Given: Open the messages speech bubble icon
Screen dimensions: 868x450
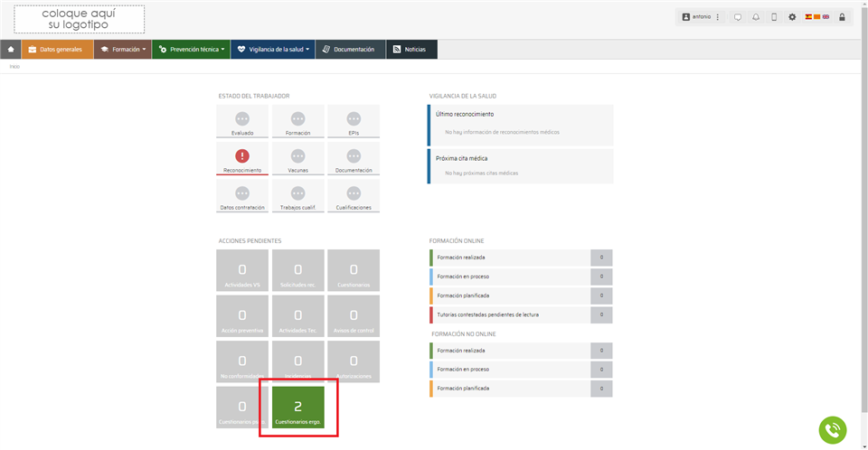Looking at the screenshot, I should coord(738,17).
